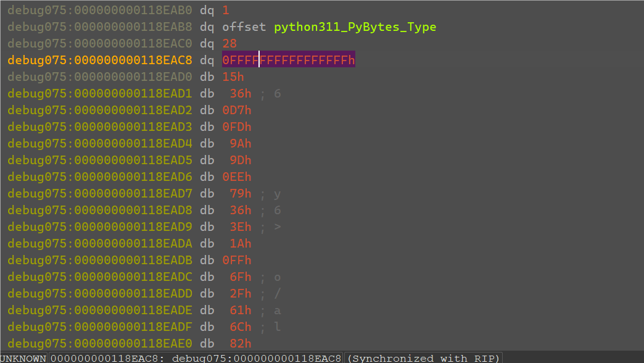Click byte 9Ah at 118EAD4
This screenshot has height=363, width=644.
coord(241,143)
